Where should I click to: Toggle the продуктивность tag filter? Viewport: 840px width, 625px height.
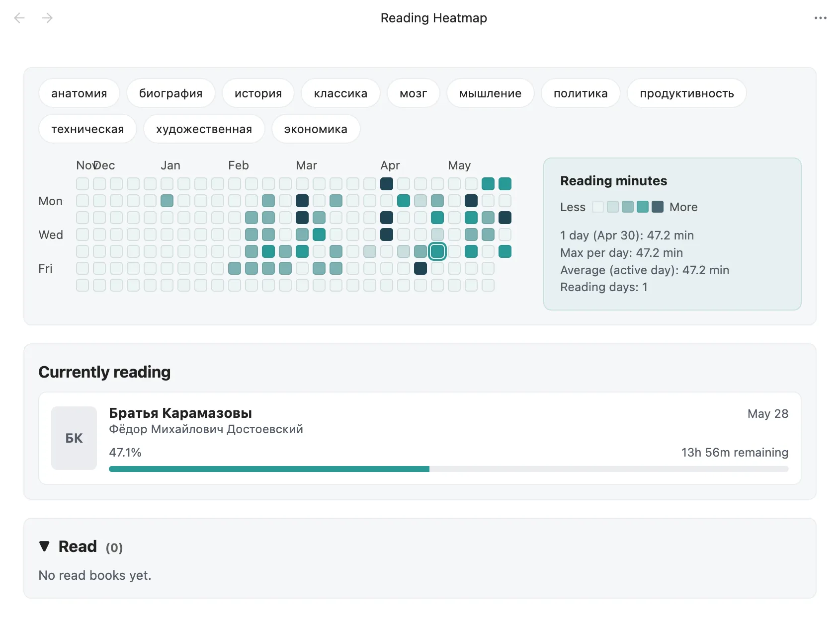[686, 93]
